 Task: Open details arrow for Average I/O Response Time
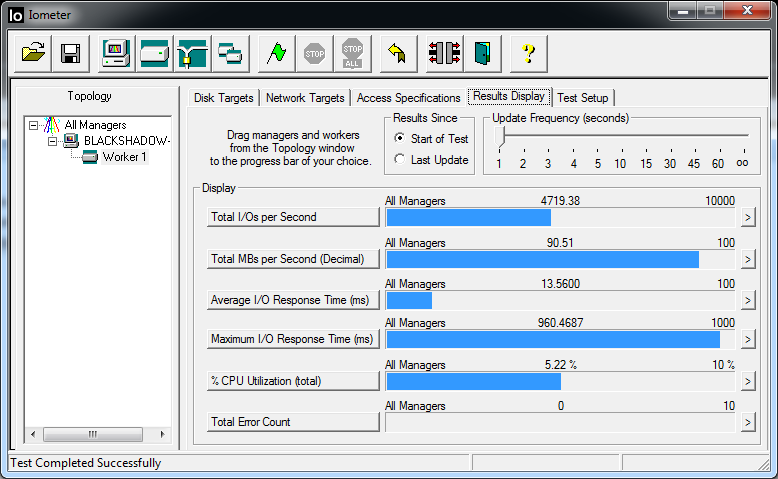coord(748,300)
